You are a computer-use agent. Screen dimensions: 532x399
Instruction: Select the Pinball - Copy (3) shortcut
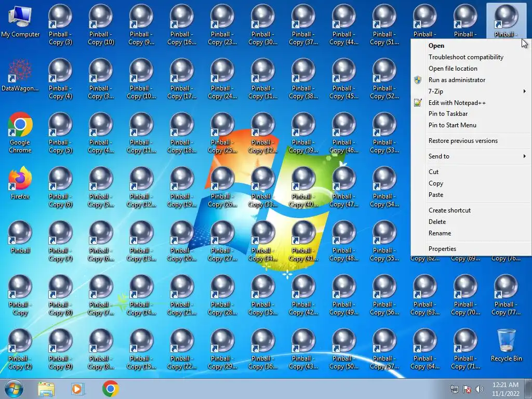pyautogui.click(x=60, y=25)
